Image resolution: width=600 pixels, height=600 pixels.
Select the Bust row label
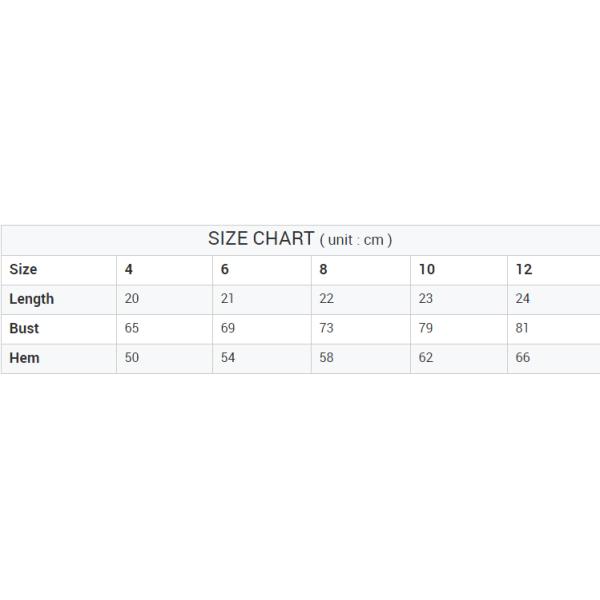[x=24, y=328]
